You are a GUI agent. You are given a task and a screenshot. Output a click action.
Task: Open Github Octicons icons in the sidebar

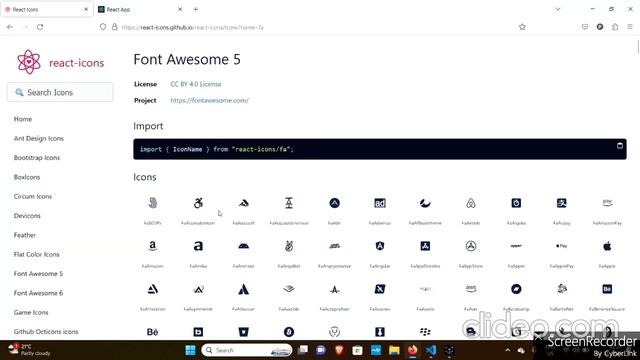[x=46, y=331]
